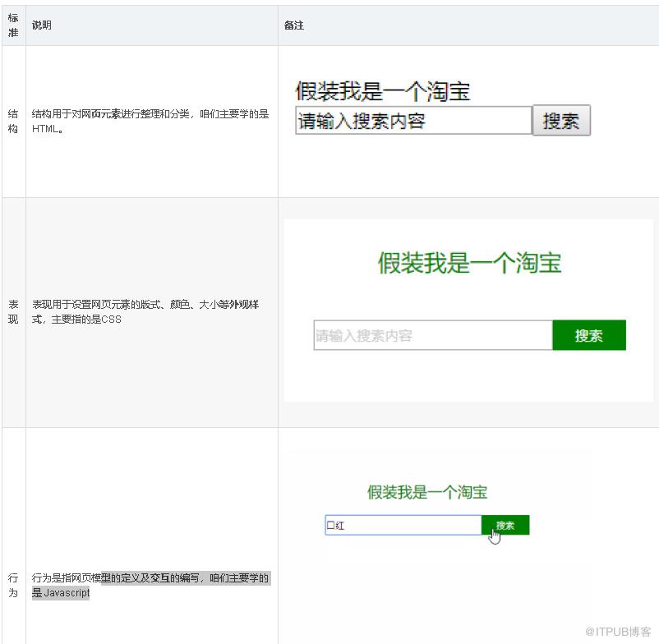The height and width of the screenshot is (644, 659).
Task: Click the 行为 row label
Action: click(13, 585)
